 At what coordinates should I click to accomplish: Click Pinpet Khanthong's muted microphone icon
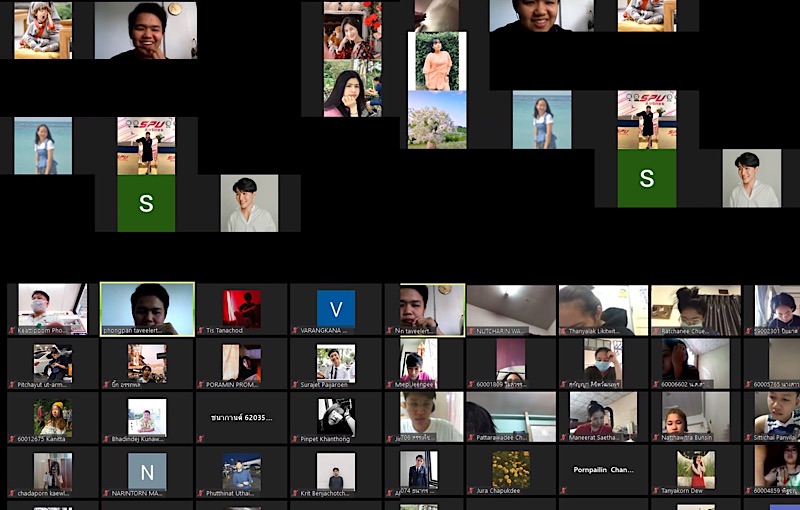tap(295, 439)
